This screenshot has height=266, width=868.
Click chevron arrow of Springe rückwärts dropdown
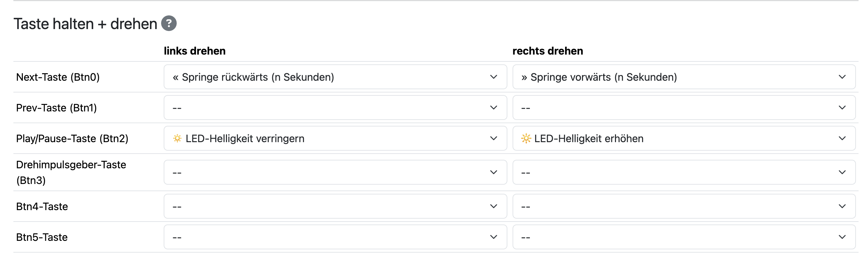(x=494, y=77)
